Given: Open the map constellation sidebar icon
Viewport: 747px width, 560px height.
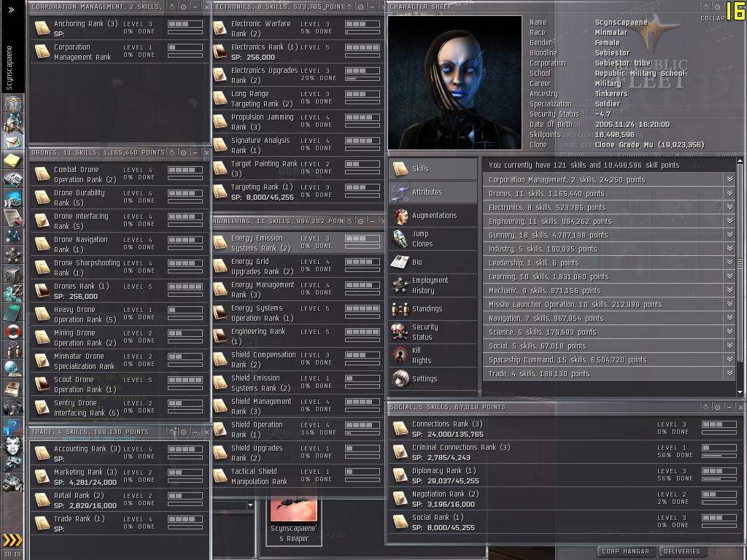Looking at the screenshot, I should (13, 236).
